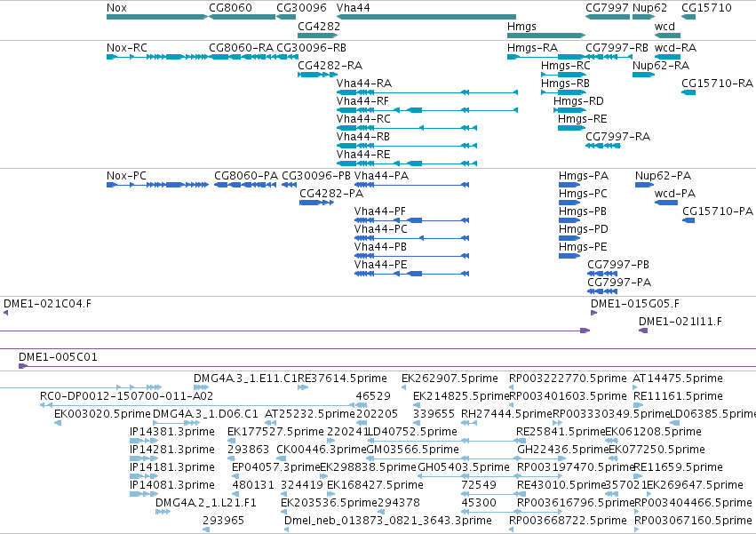This screenshot has width=756, height=534.
Task: Click the CG7997 gene feature
Action: pyautogui.click(x=608, y=17)
